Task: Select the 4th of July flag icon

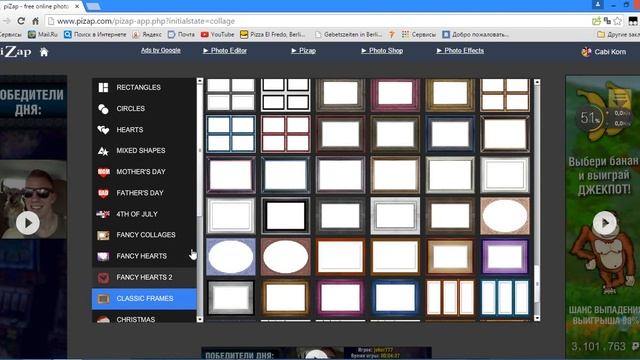Action: click(x=103, y=214)
